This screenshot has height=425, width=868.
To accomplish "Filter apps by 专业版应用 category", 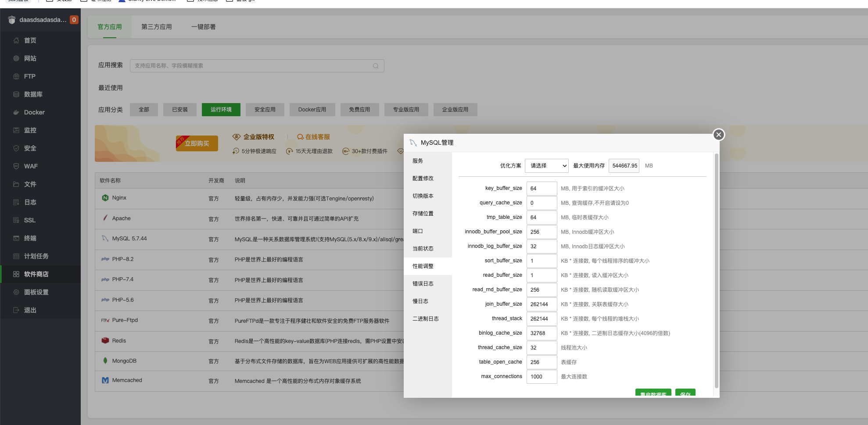I will [406, 110].
